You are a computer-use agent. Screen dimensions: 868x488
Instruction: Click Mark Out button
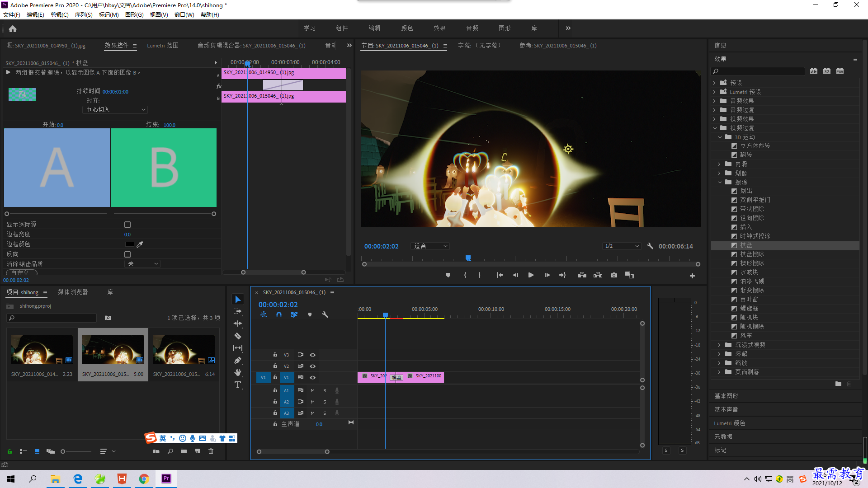coord(479,275)
